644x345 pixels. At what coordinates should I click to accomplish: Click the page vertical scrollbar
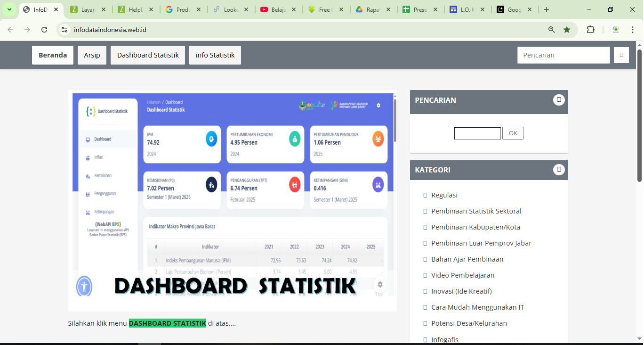[639, 115]
